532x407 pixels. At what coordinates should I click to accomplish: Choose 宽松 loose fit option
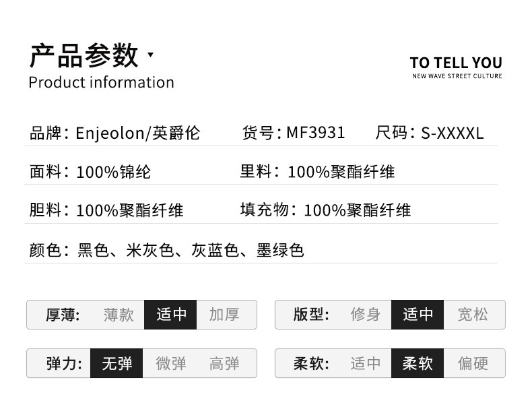point(473,315)
